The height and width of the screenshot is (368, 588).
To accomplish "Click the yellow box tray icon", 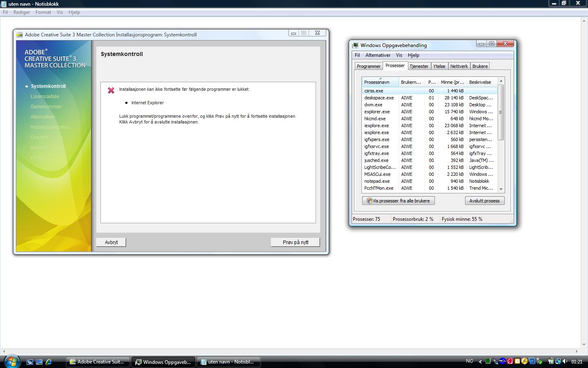I will click(517, 361).
